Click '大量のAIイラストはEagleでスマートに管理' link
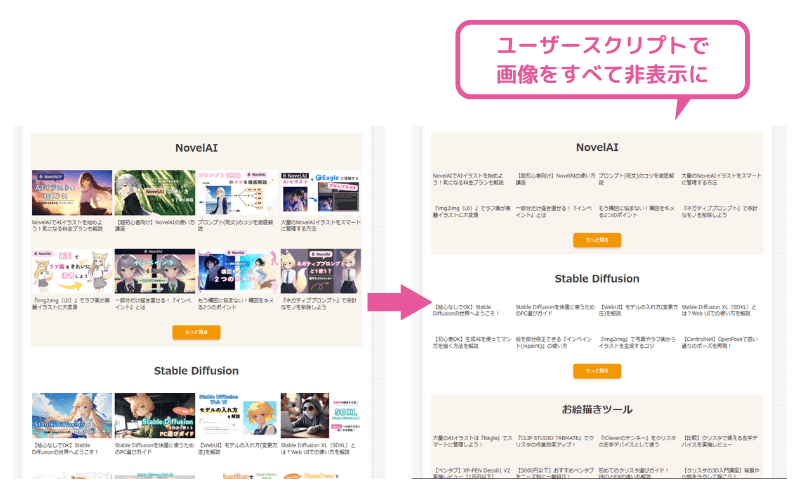 [x=472, y=441]
